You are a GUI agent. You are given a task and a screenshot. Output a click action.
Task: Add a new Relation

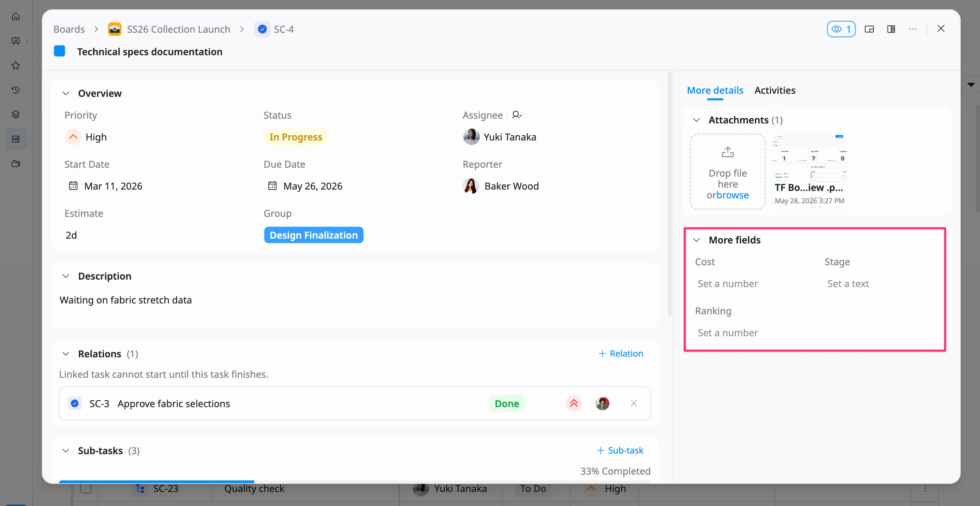click(x=621, y=354)
